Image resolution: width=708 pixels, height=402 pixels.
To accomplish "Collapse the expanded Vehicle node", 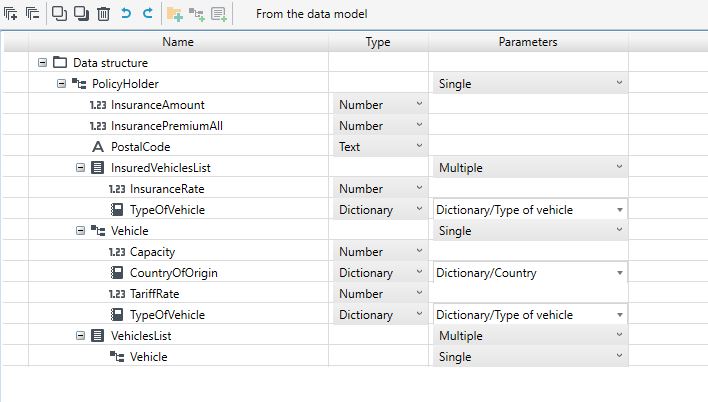I will point(80,231).
